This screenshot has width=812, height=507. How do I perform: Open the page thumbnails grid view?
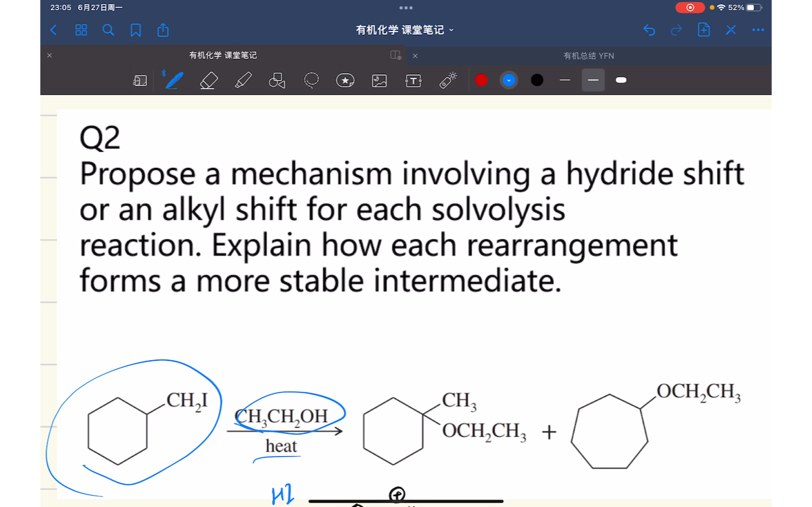point(81,30)
